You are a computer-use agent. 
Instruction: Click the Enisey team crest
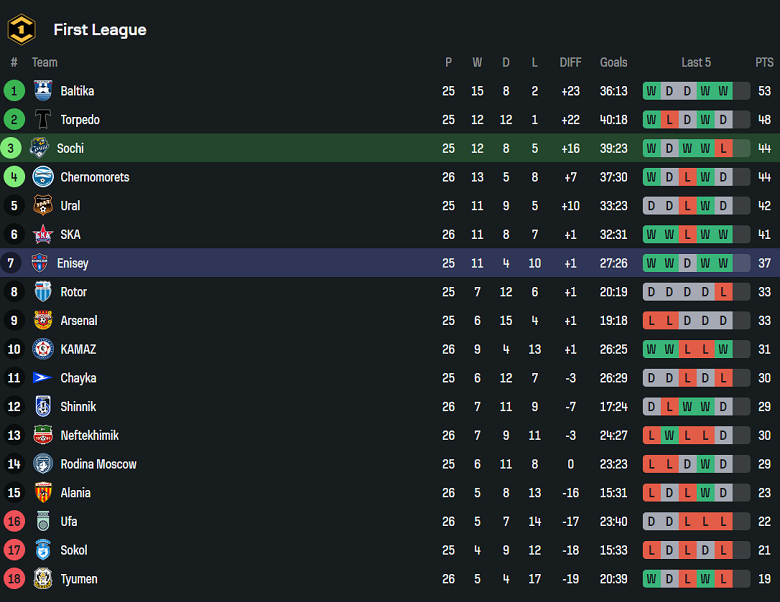tap(39, 263)
